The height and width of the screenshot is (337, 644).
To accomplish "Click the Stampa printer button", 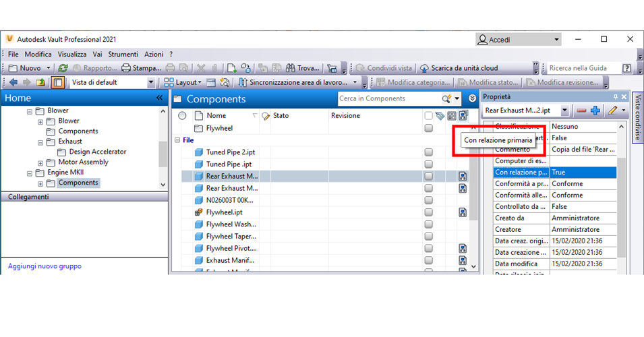I will 142,68.
